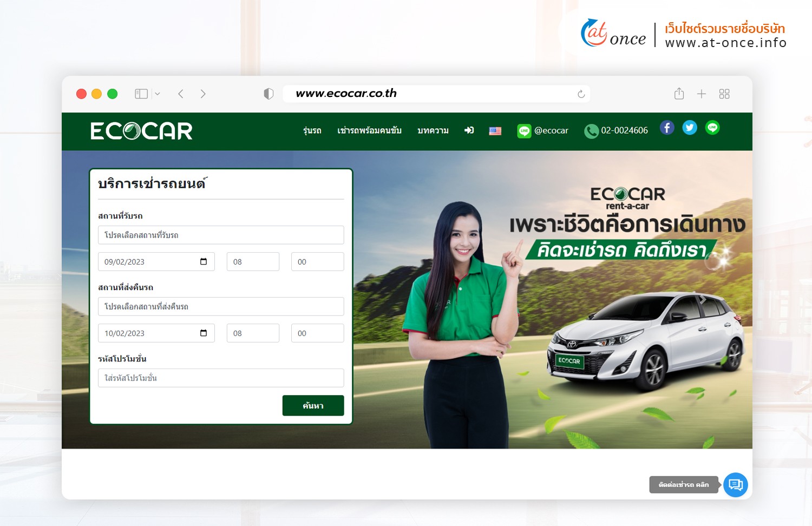The width and height of the screenshot is (812, 526).
Task: Go back with the browser back arrow
Action: 181,94
